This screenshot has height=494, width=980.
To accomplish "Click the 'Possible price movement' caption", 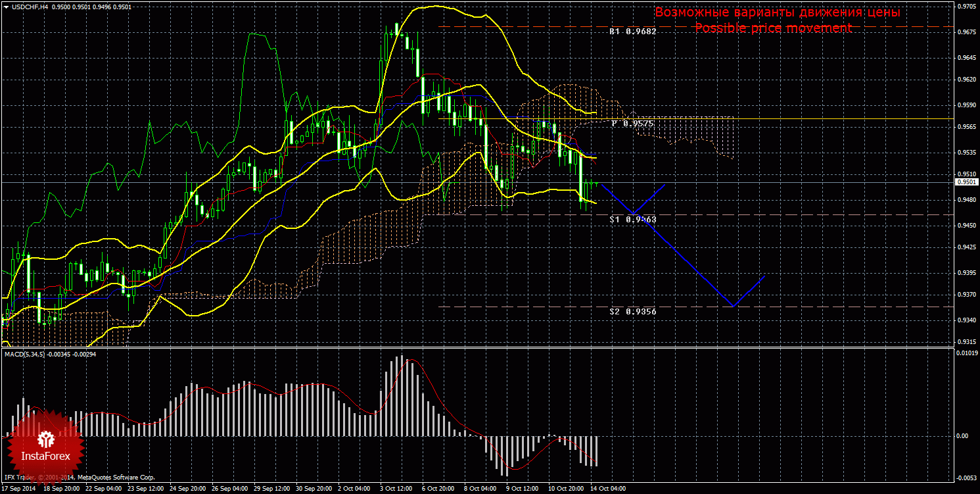I will (x=773, y=28).
